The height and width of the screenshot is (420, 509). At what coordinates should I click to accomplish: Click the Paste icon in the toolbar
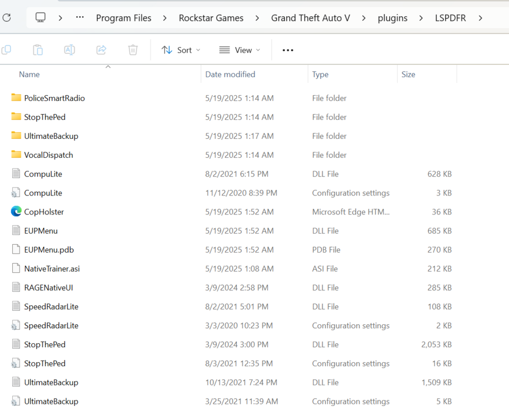point(38,50)
